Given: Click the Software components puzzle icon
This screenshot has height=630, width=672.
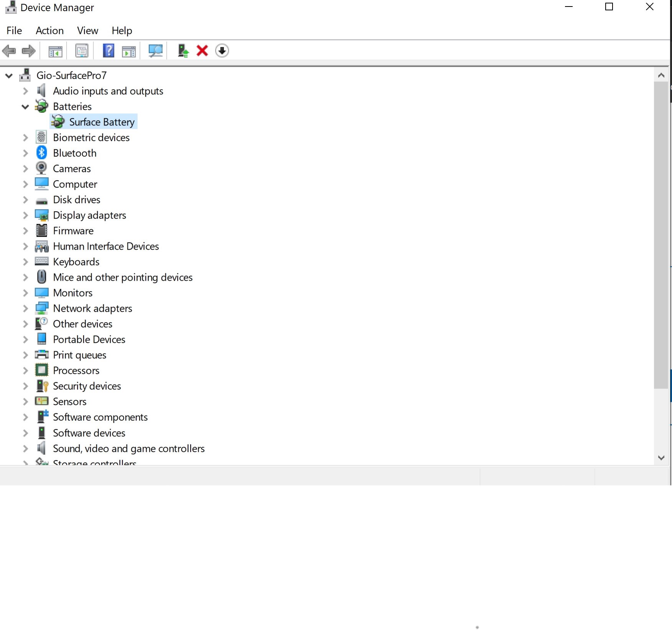Looking at the screenshot, I should (x=42, y=416).
